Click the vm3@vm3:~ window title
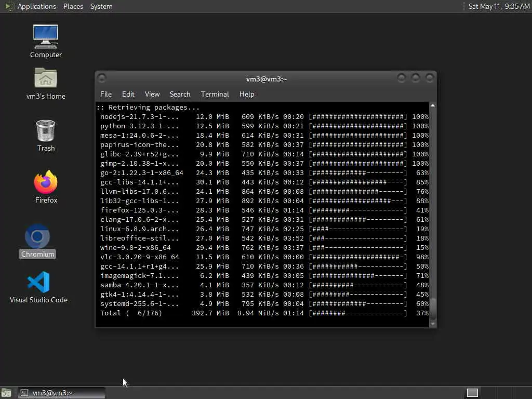The width and height of the screenshot is (532, 399). click(267, 79)
